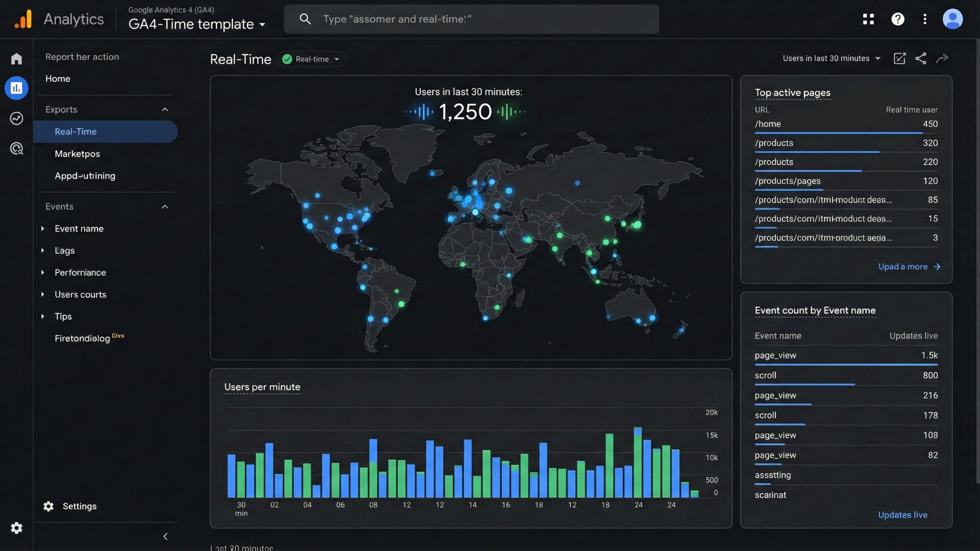Open the Real-time status badge dropdown

(312, 59)
